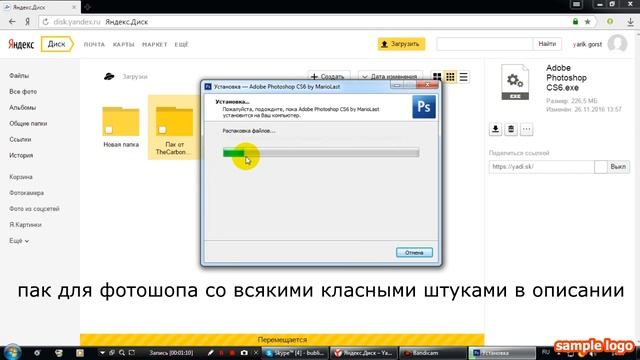Open more actions ellipsis button
The image size is (640, 360).
pyautogui.click(x=527, y=129)
